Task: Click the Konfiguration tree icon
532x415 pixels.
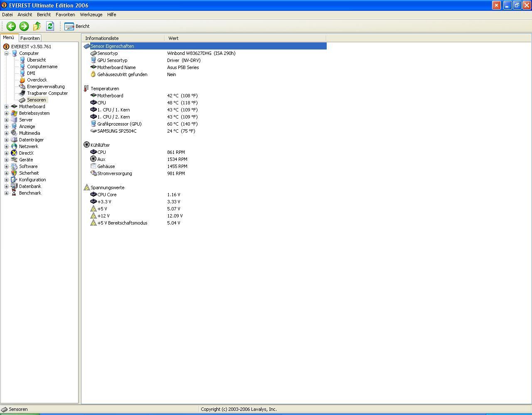Action: pos(14,180)
